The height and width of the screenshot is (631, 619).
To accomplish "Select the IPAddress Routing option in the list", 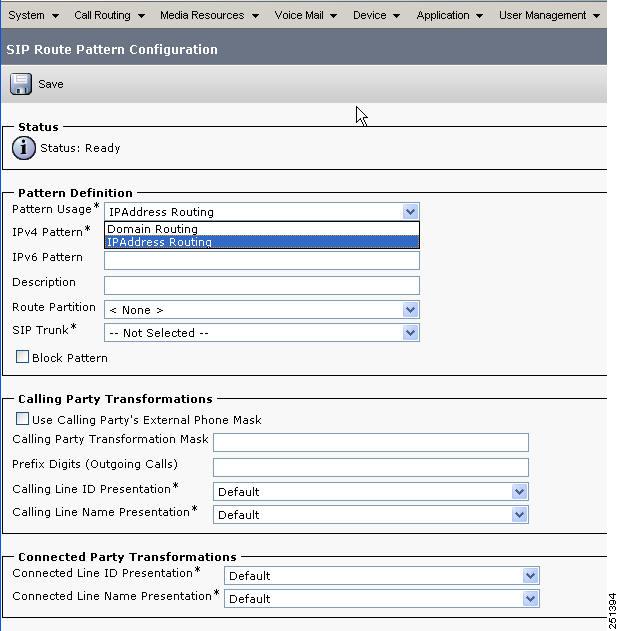I will tap(262, 241).
